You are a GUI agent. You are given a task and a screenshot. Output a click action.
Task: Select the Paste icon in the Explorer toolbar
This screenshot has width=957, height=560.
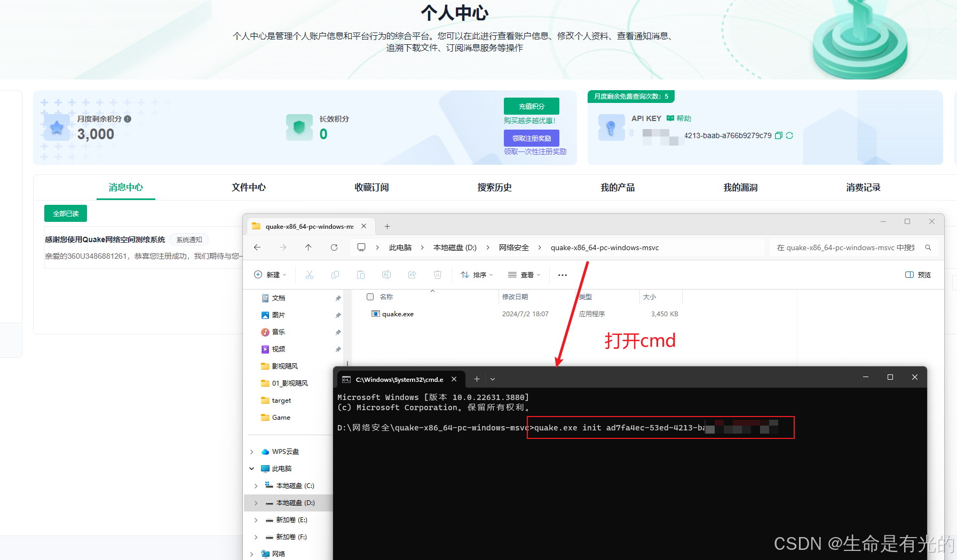(361, 275)
